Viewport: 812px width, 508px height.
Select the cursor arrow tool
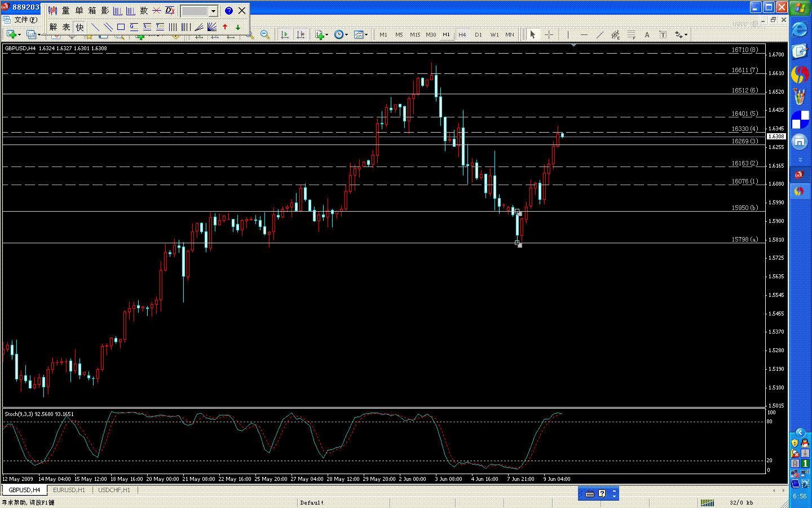tap(532, 34)
